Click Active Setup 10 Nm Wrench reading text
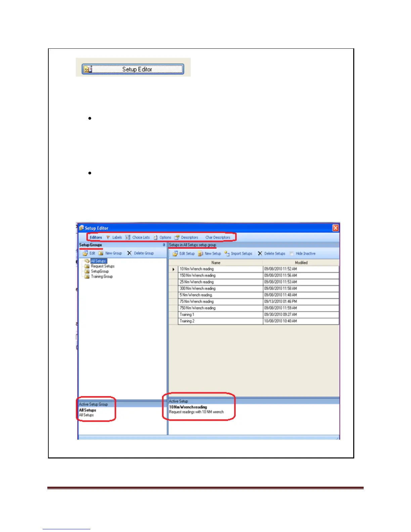 point(188,407)
